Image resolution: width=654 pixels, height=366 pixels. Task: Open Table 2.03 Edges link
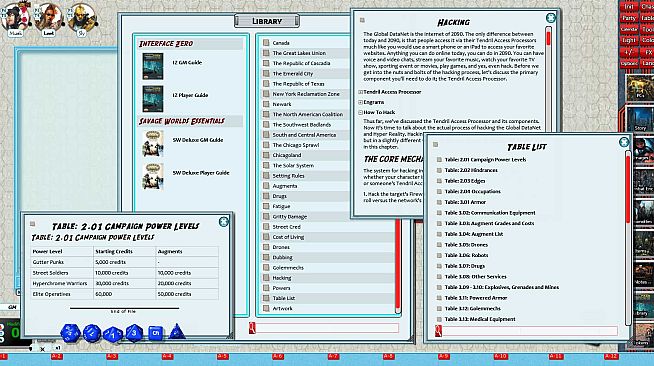[x=465, y=181]
